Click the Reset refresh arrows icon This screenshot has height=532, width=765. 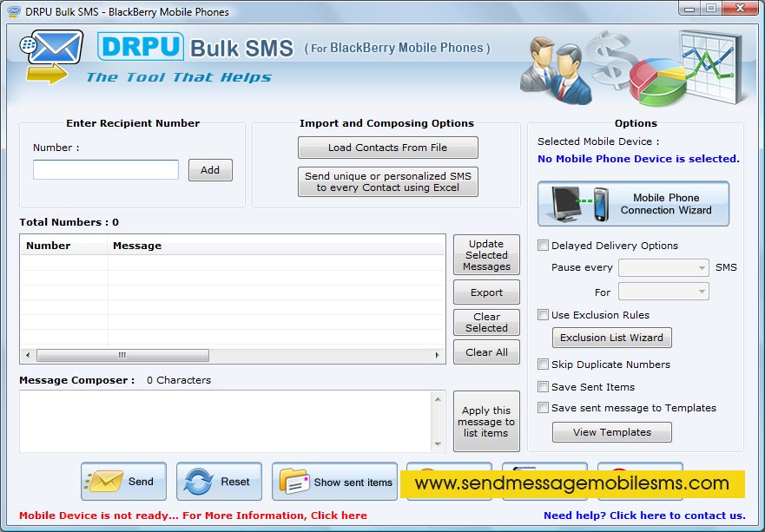[198, 482]
